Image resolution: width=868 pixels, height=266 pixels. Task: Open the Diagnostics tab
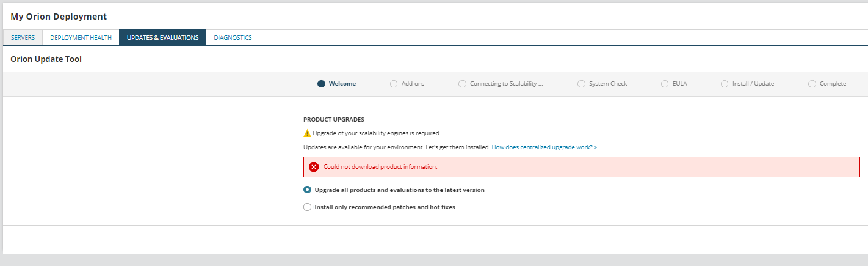tap(233, 38)
